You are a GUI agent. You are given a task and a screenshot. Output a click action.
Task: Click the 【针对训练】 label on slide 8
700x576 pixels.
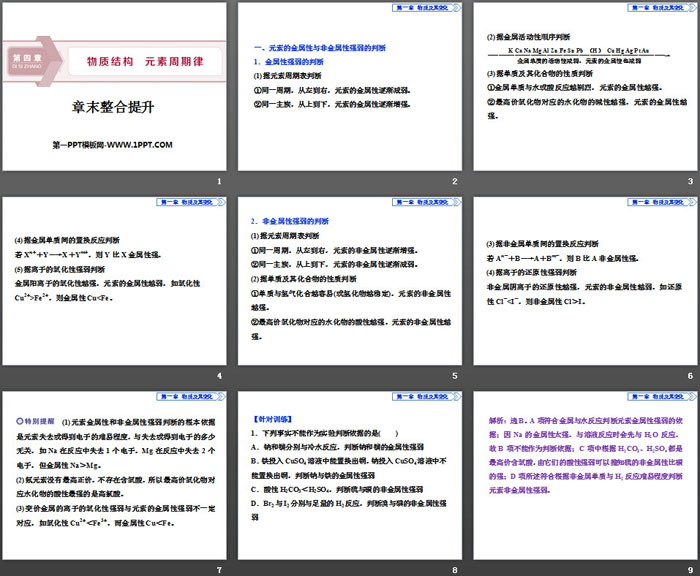pos(272,419)
